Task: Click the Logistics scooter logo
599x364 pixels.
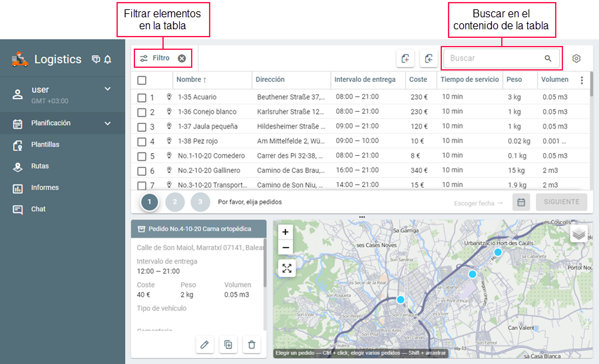Action: (19, 60)
